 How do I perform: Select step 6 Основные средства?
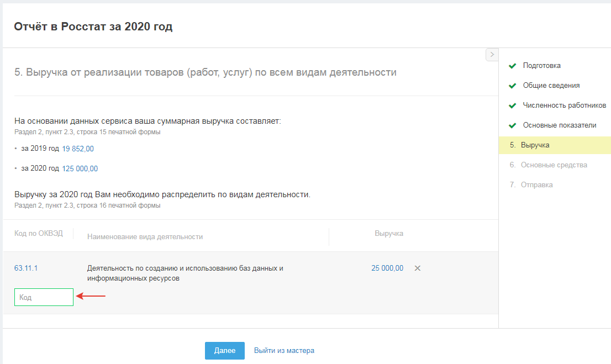click(548, 165)
